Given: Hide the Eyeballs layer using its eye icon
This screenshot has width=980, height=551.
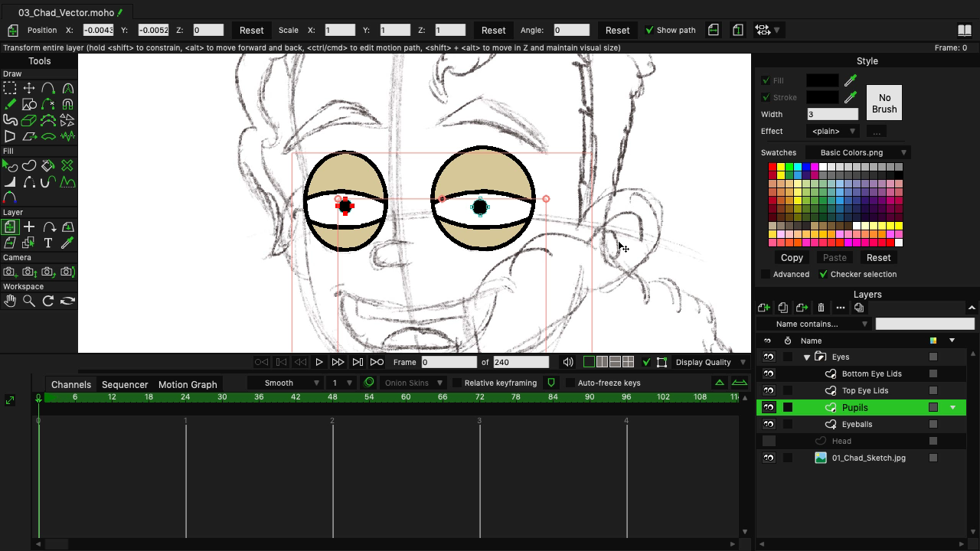Looking at the screenshot, I should point(769,424).
